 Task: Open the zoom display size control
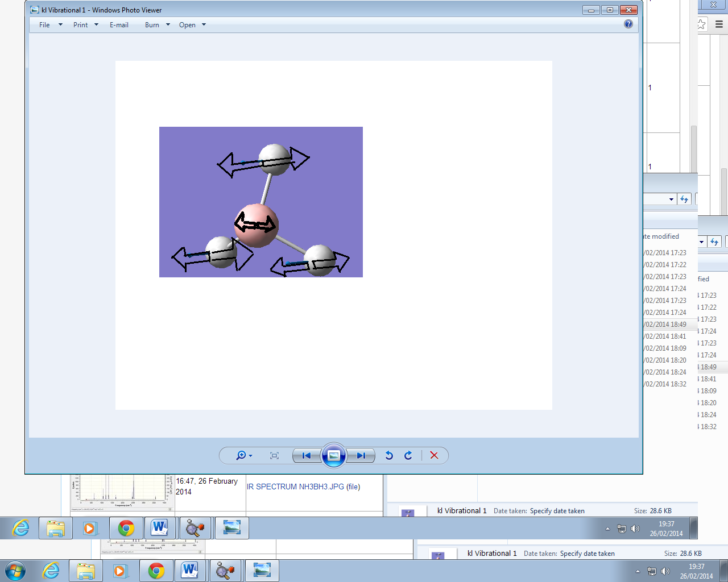[x=244, y=455]
